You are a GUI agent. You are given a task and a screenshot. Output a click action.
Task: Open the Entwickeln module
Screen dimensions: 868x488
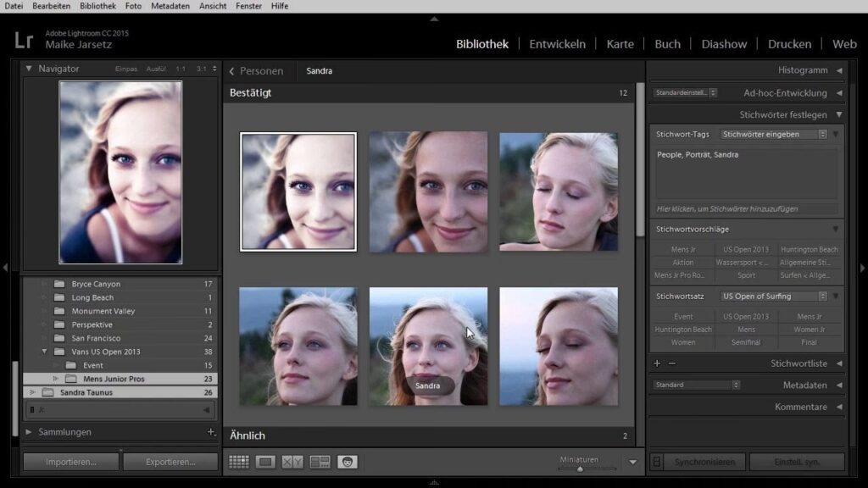[557, 44]
